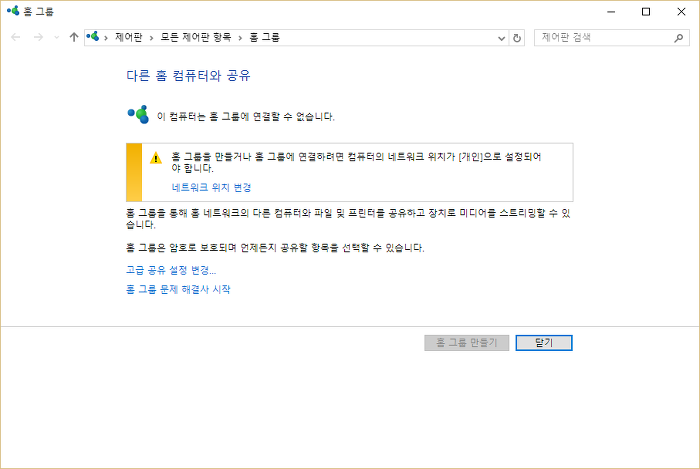Click the back navigation arrow
Image resolution: width=700 pixels, height=469 pixels.
click(x=16, y=37)
